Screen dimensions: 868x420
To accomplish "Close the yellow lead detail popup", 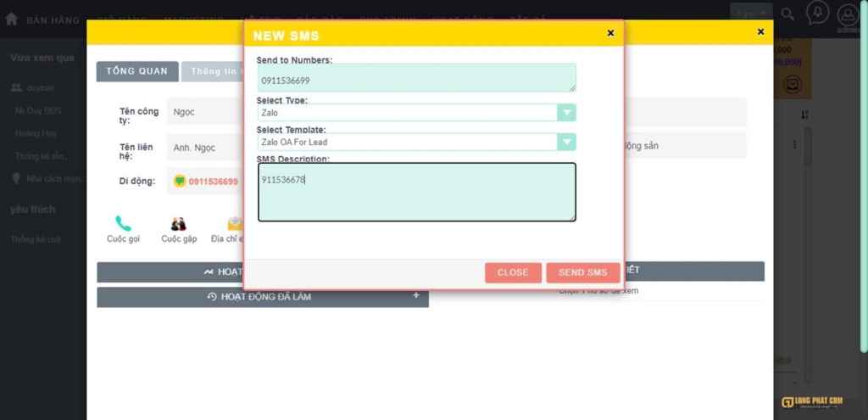I will 760,32.
